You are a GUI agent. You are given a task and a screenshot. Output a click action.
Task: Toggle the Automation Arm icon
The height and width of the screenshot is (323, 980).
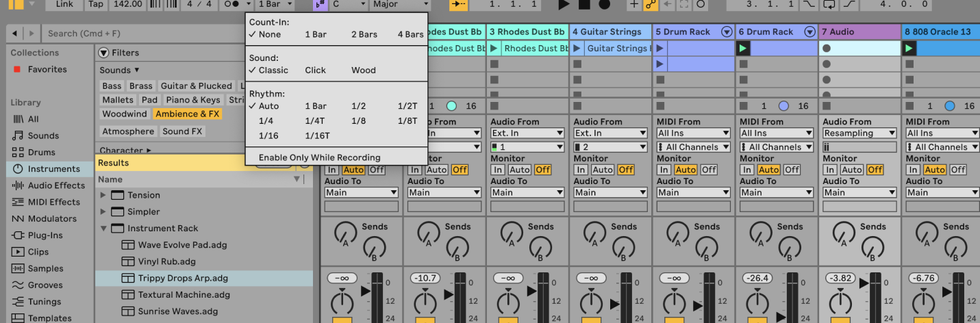(x=651, y=4)
